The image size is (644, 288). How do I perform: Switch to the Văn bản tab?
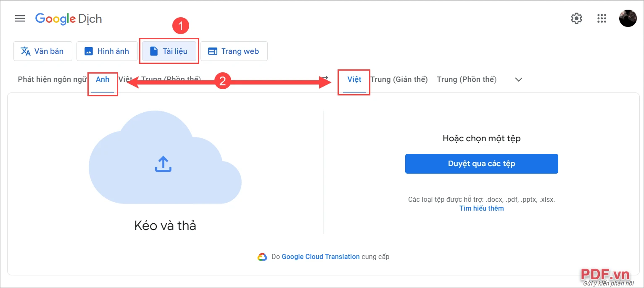(x=43, y=51)
